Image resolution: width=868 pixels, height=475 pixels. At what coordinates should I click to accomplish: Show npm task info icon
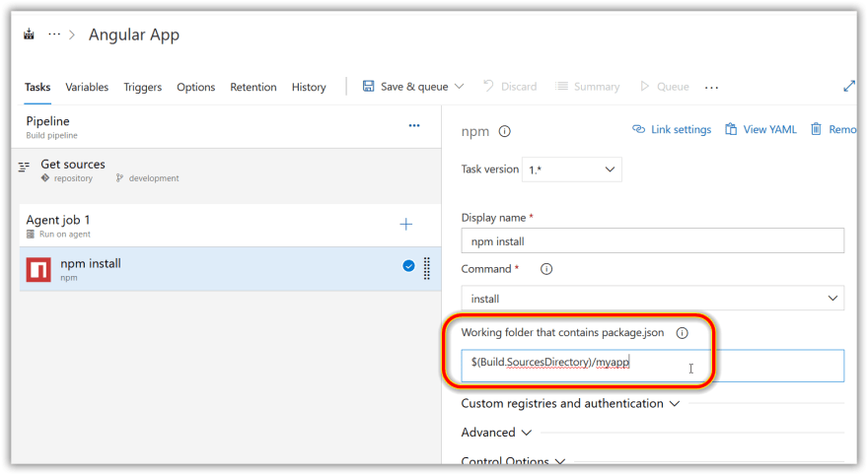(504, 132)
